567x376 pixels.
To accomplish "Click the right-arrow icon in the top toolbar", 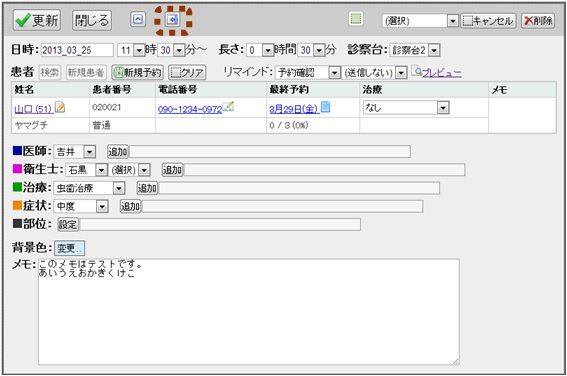I will pos(172,19).
